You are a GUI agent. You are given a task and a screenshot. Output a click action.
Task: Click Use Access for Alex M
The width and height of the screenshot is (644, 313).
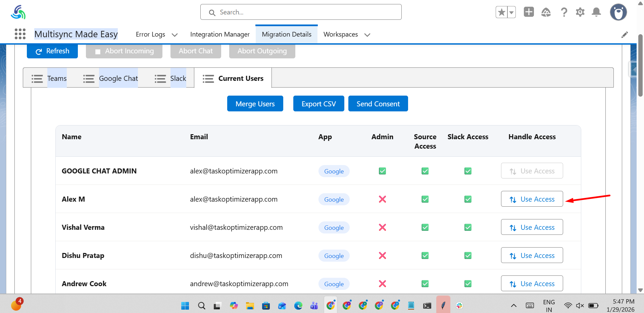pos(532,199)
